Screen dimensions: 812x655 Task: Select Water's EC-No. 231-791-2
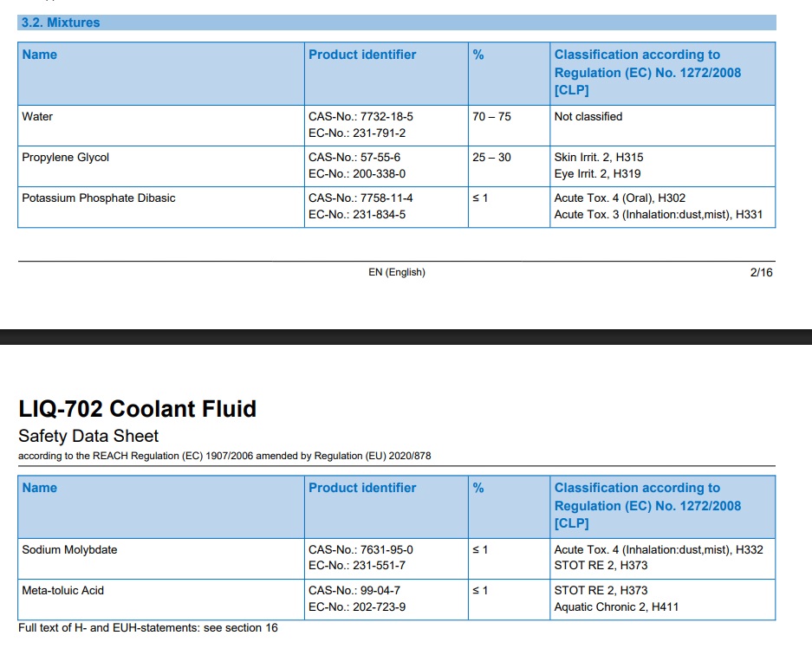point(357,133)
